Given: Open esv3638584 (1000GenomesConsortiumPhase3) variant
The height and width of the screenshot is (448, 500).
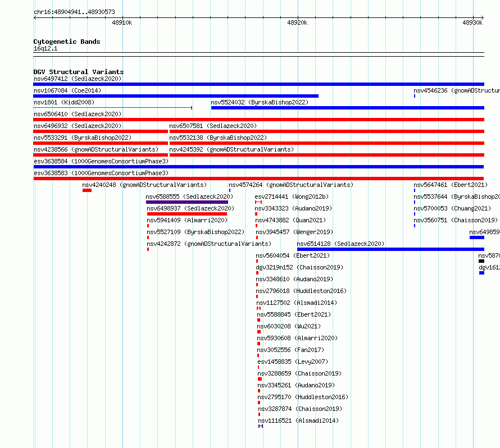Looking at the screenshot, I should tap(101, 161).
